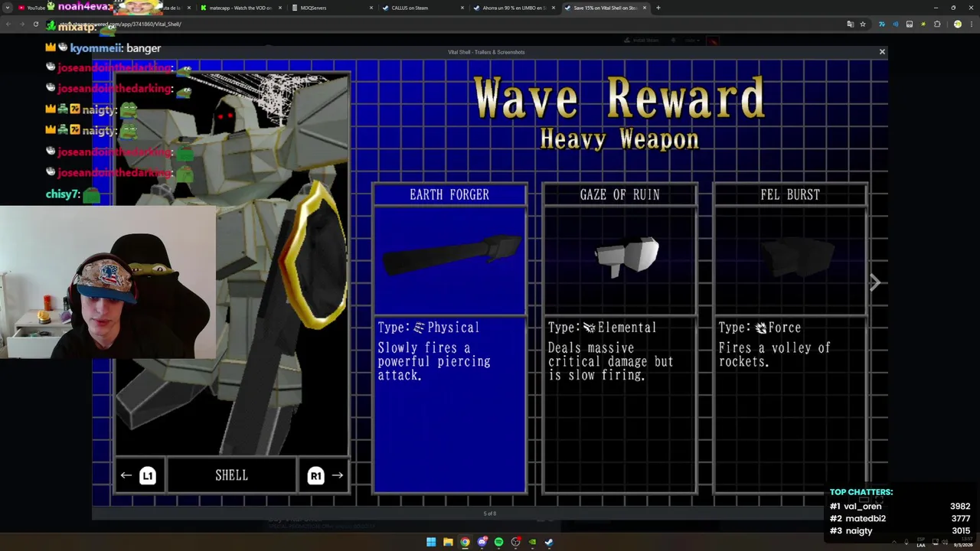This screenshot has height=551, width=980.
Task: Switch to the CALLUS on Steam tab
Action: point(422,8)
